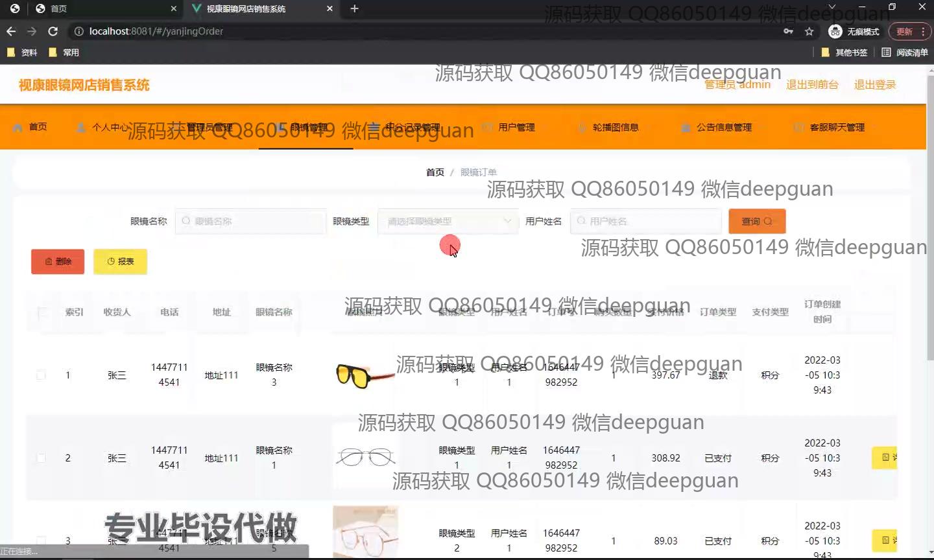Screen dimensions: 934x560
Task: Reload the page with the refresh icon
Action: (53, 31)
